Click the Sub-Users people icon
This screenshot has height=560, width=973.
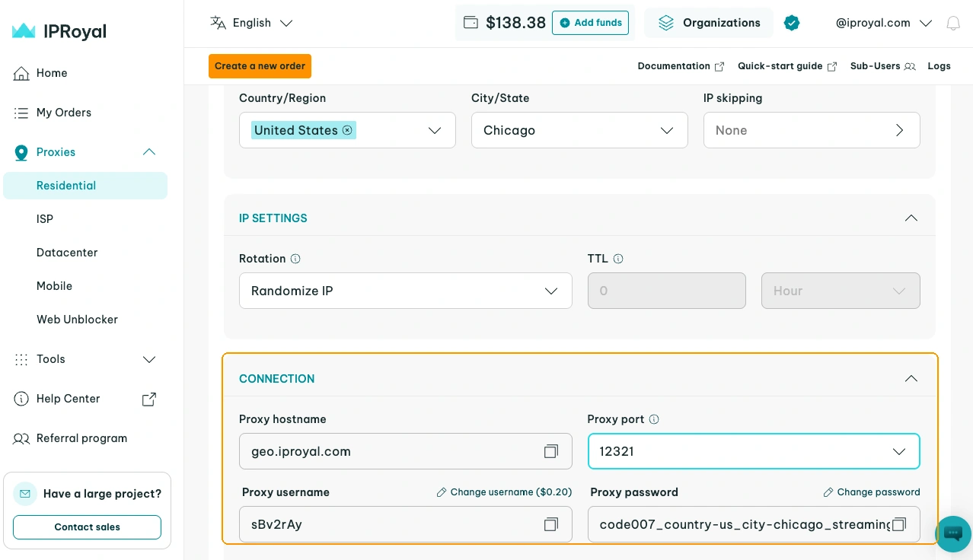click(910, 66)
